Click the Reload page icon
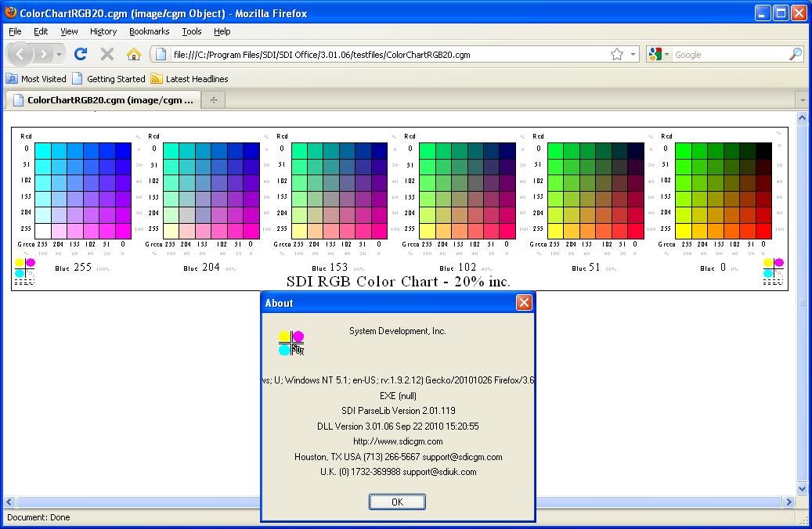This screenshot has width=812, height=529. point(81,54)
